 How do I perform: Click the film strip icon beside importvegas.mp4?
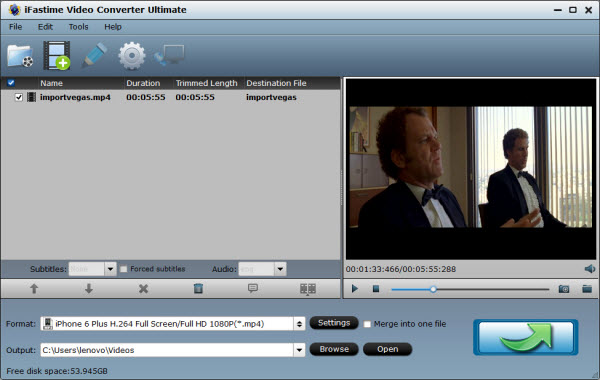coord(32,97)
